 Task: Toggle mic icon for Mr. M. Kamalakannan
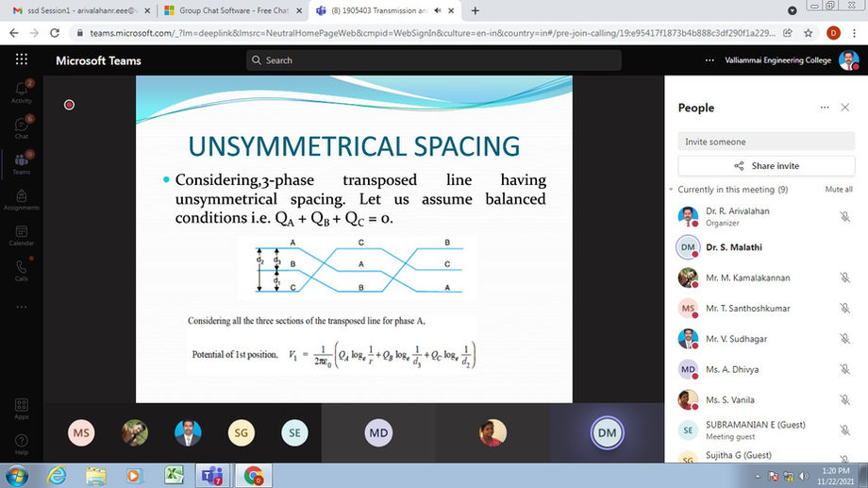point(844,278)
